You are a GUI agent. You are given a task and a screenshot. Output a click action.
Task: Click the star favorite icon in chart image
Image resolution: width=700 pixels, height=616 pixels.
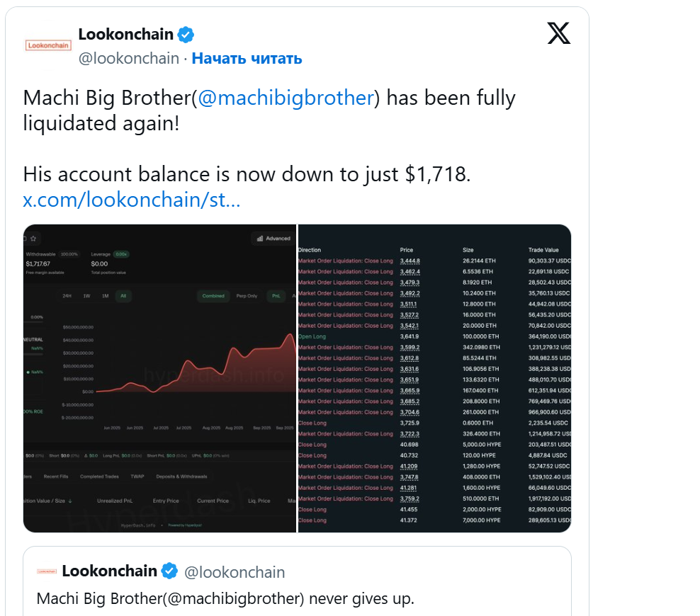(33, 239)
